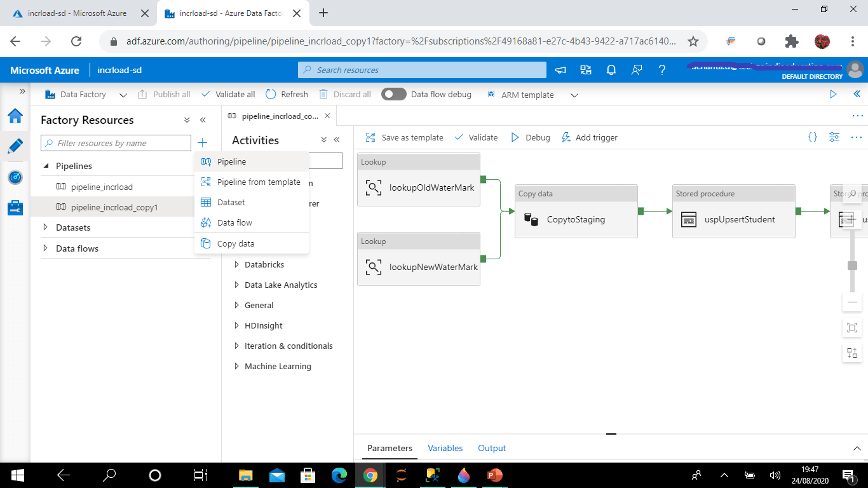The image size is (868, 488).
Task: Click the Add trigger button
Action: [589, 137]
